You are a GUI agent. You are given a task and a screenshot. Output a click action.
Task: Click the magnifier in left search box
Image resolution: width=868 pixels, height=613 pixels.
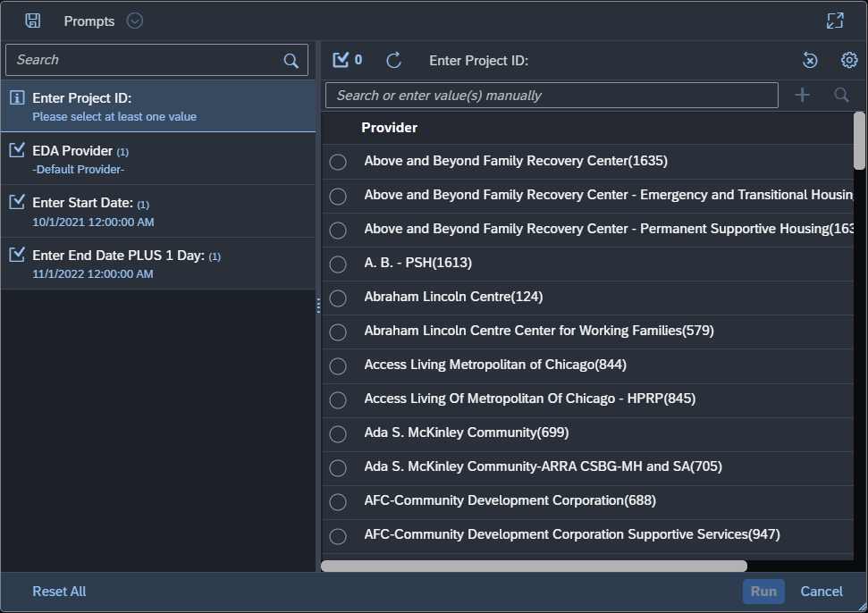click(291, 61)
